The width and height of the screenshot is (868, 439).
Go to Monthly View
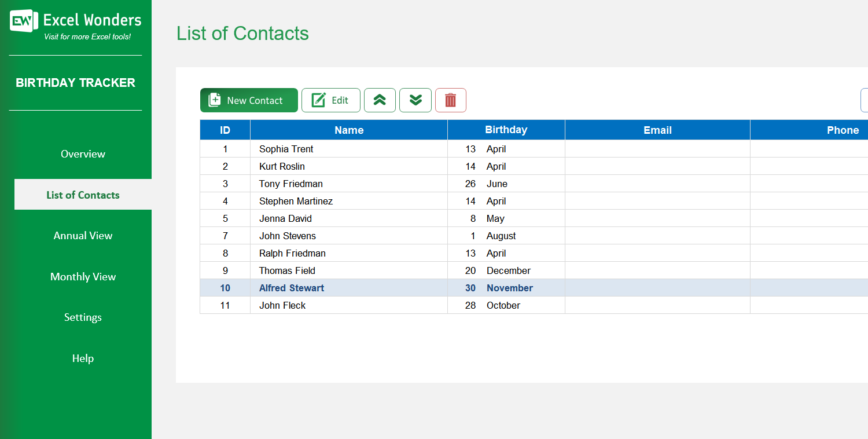point(83,276)
